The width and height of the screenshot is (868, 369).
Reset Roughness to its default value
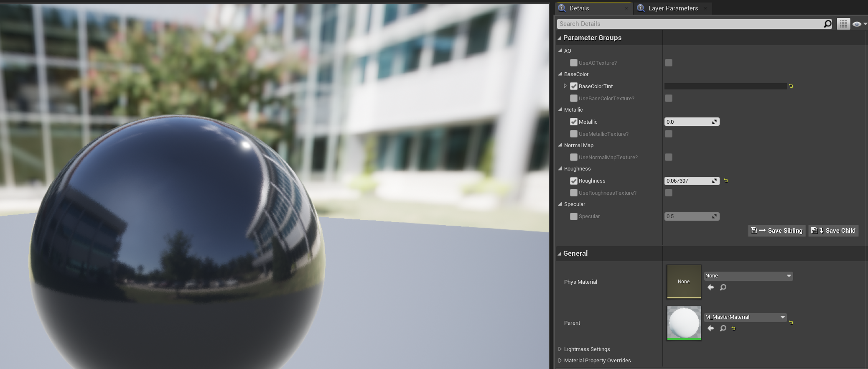coord(725,181)
